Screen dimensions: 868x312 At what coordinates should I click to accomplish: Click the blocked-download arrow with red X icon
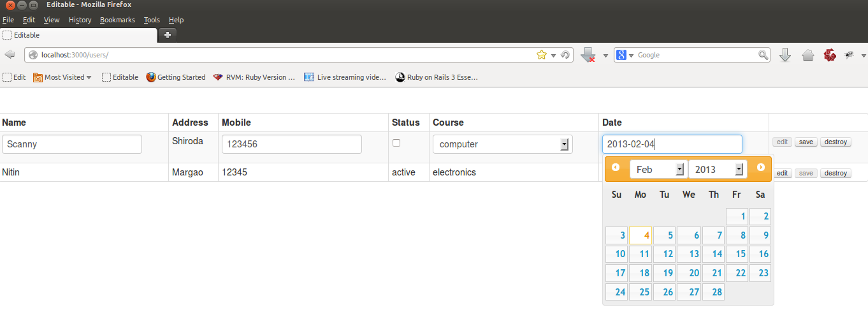coord(588,55)
